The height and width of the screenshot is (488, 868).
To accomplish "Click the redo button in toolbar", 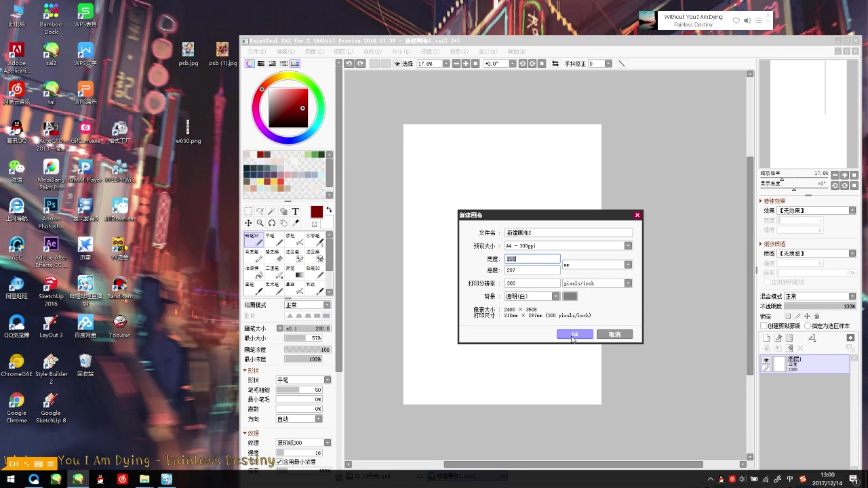I will (361, 64).
